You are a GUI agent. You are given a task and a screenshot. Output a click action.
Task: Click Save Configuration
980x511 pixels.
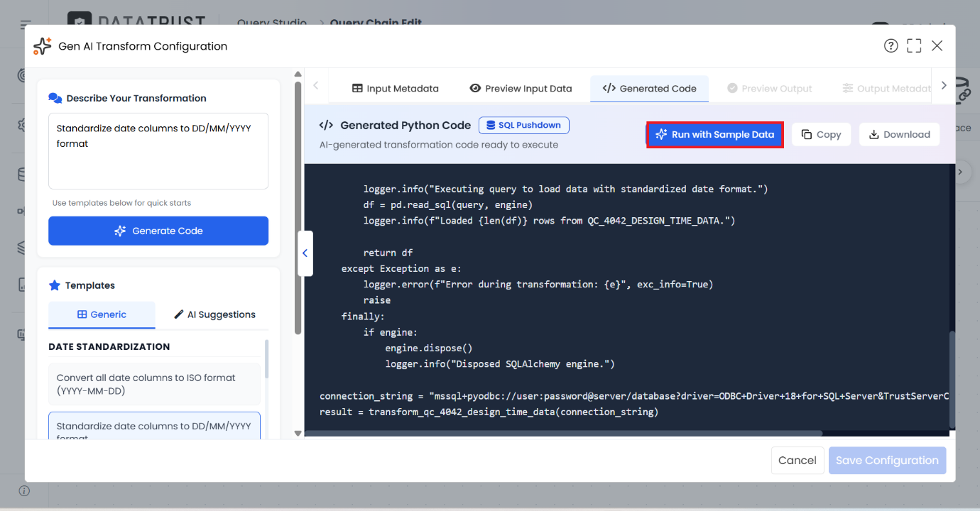[887, 461]
